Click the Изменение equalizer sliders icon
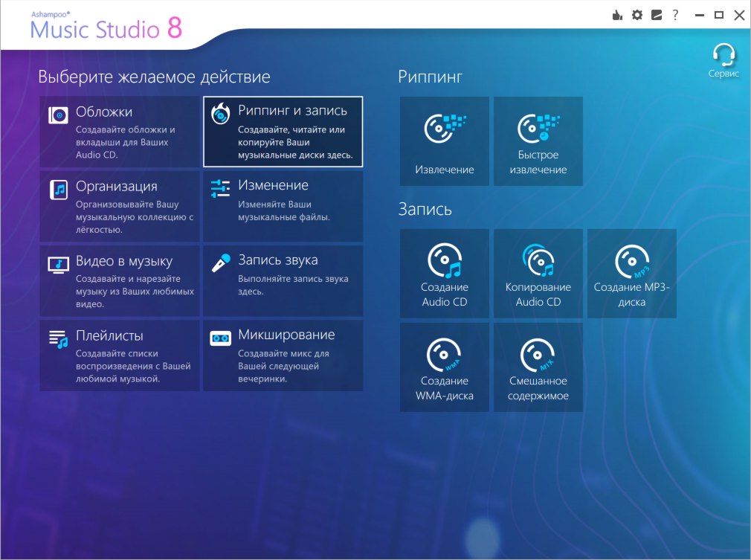 [x=220, y=188]
